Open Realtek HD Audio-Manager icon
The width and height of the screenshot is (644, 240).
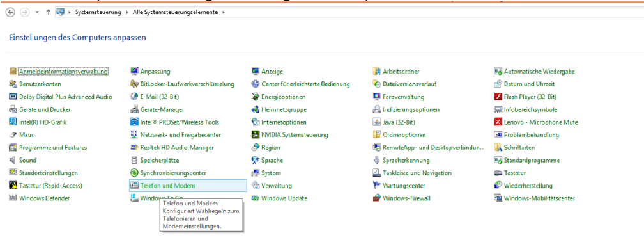(134, 147)
